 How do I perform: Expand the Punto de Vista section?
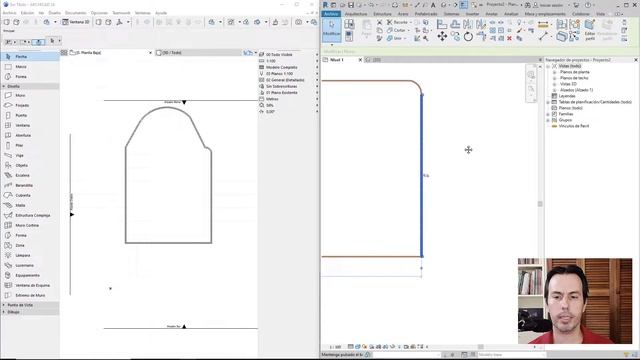(x=4, y=305)
